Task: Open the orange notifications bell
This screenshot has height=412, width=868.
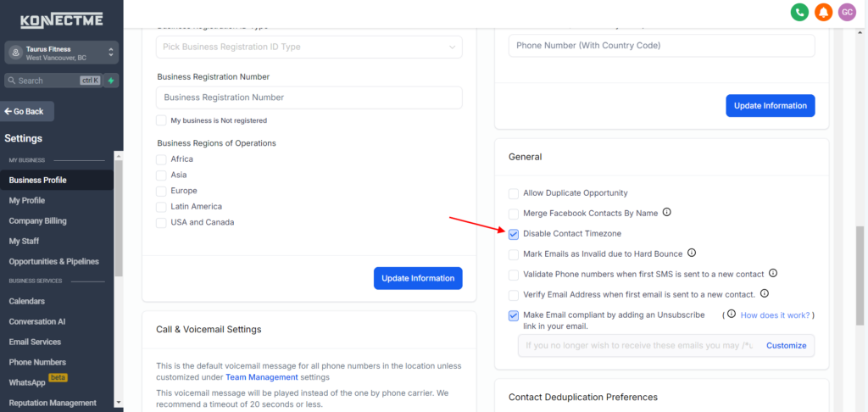Action: pos(823,12)
